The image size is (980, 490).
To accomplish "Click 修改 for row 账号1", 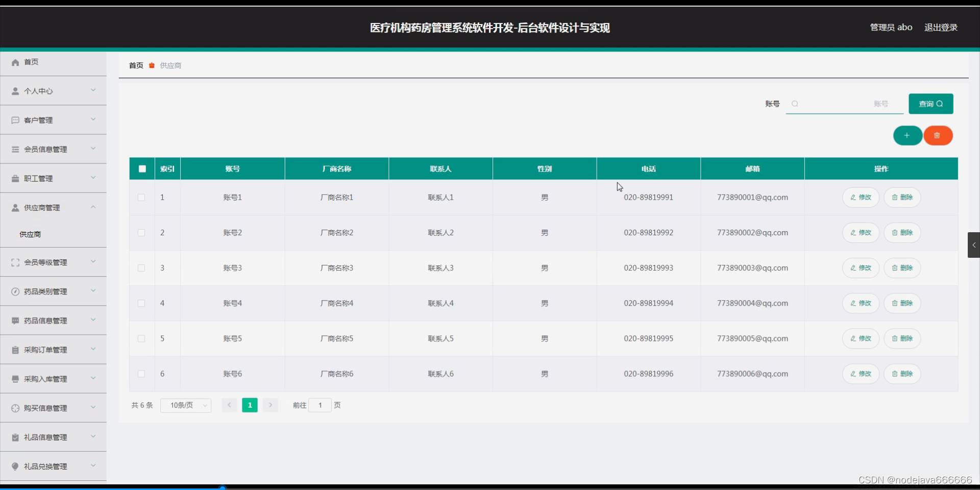I will (861, 198).
